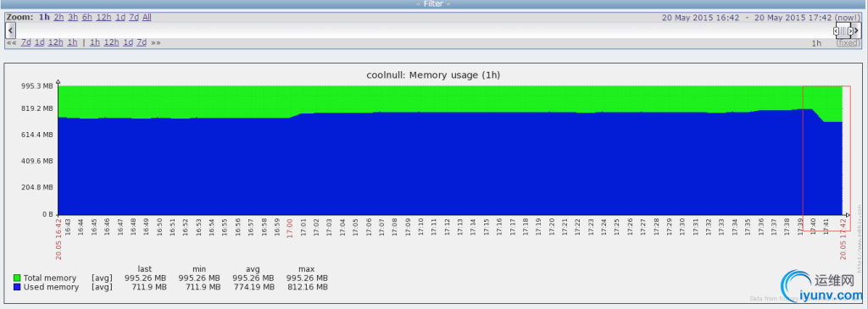Click the timeline scroll-right arrow button
The image size is (868, 309).
[857, 30]
